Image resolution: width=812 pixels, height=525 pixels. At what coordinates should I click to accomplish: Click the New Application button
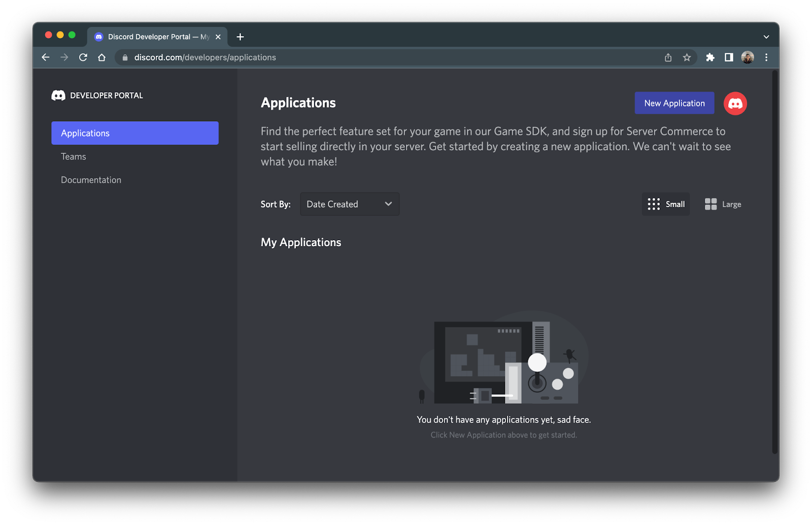tap(674, 103)
